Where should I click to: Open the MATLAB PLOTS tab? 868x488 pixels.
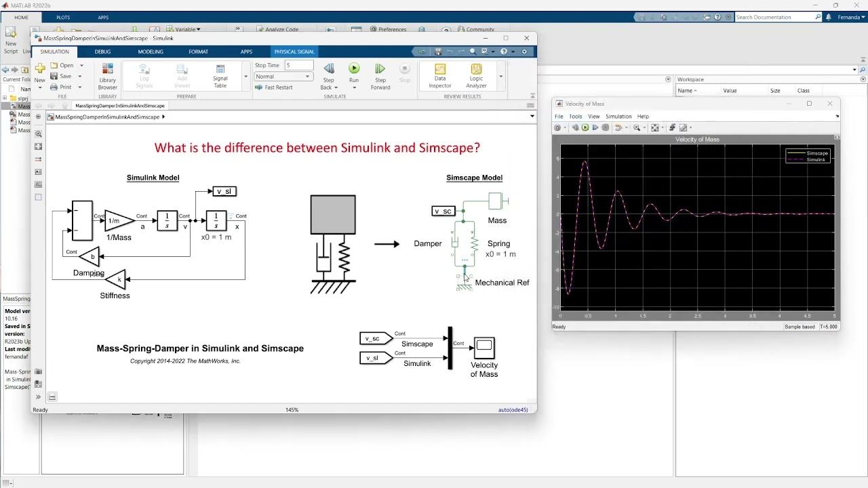[x=63, y=18]
